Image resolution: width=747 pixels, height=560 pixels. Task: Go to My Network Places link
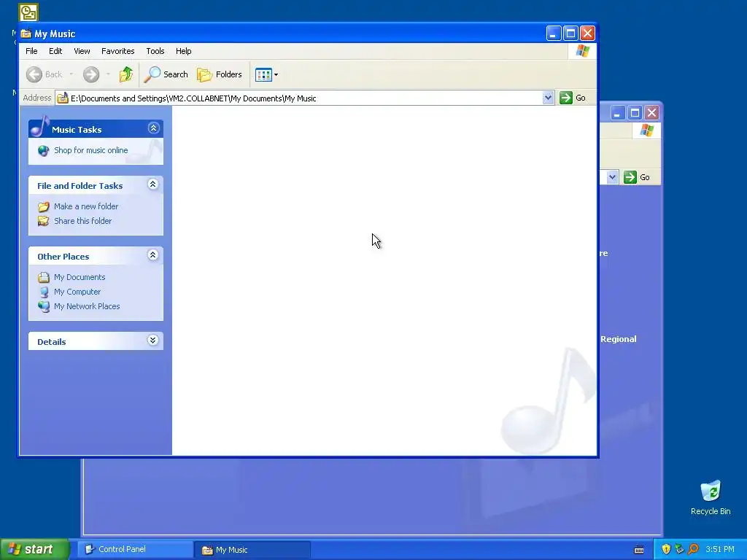point(87,307)
